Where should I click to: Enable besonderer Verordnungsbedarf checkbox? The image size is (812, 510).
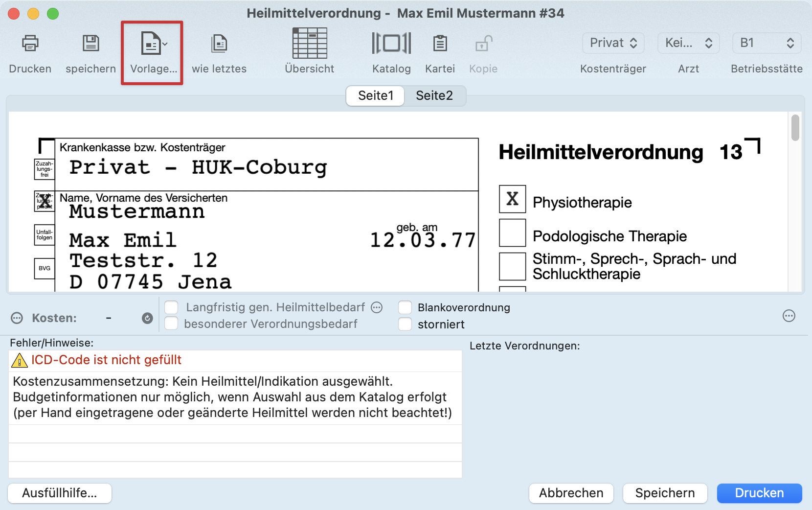pos(171,324)
